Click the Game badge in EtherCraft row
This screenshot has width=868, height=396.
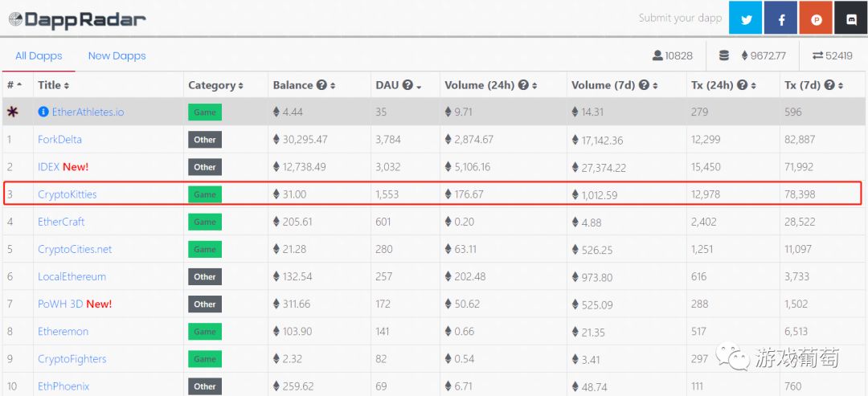pos(204,222)
